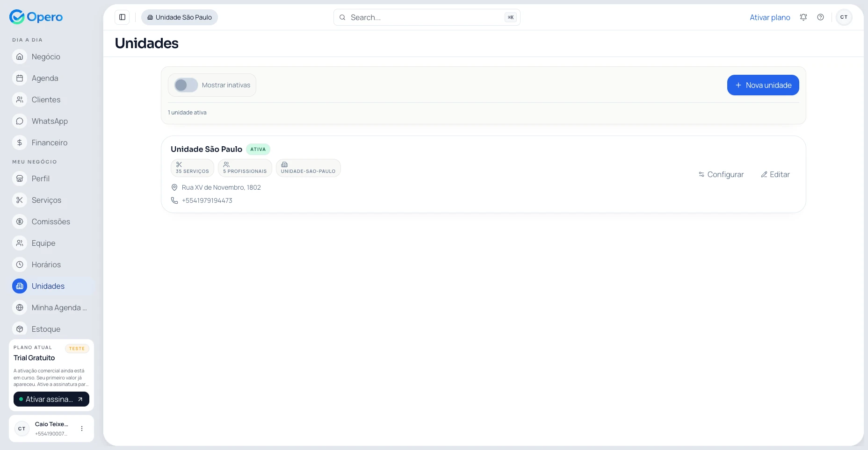Open the CT user avatar menu
This screenshot has height=450, width=868.
coord(844,17)
